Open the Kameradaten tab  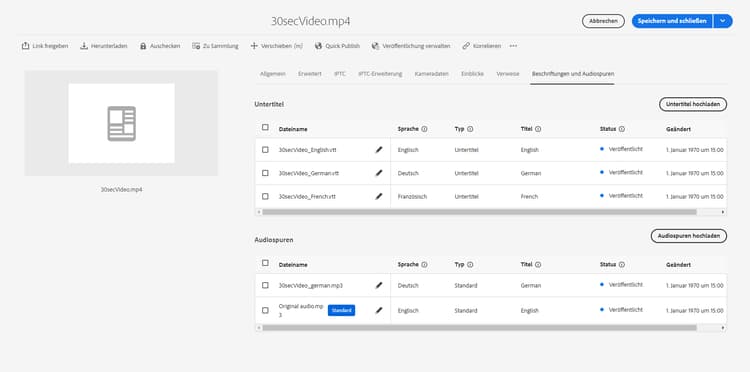click(432, 74)
